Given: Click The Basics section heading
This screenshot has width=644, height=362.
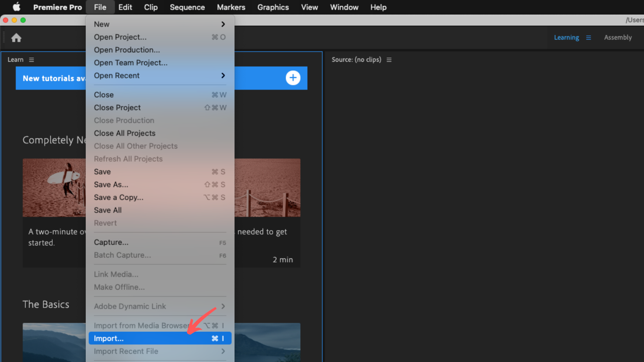Looking at the screenshot, I should 46,304.
